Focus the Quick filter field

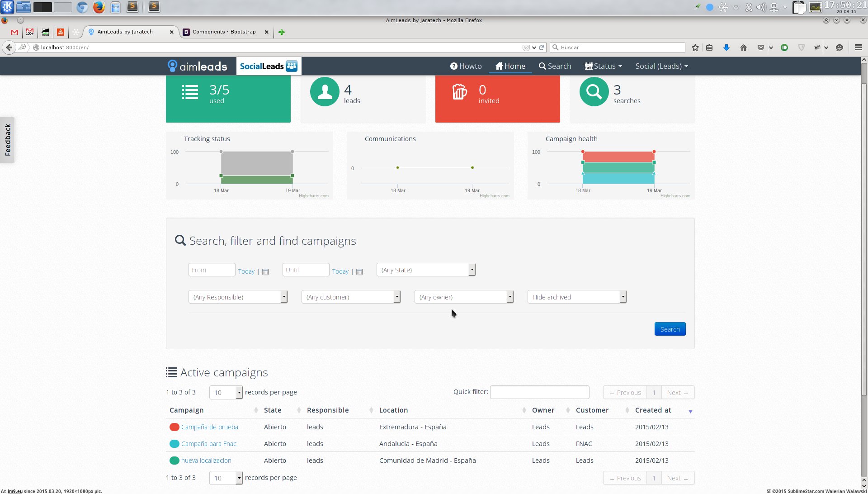pyautogui.click(x=539, y=392)
